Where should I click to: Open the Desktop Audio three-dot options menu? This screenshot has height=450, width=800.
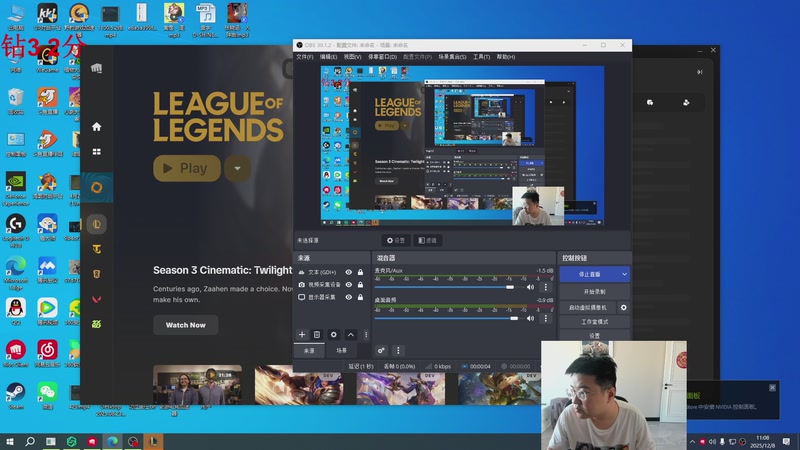(545, 318)
